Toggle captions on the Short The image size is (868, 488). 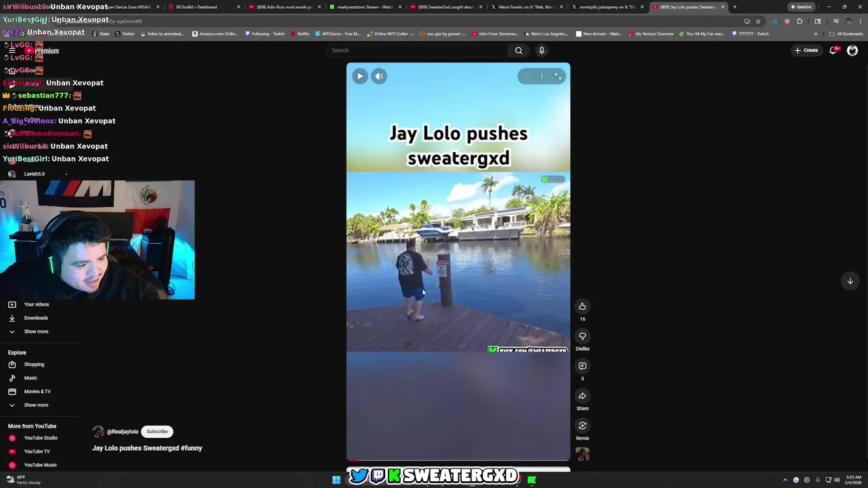point(526,77)
